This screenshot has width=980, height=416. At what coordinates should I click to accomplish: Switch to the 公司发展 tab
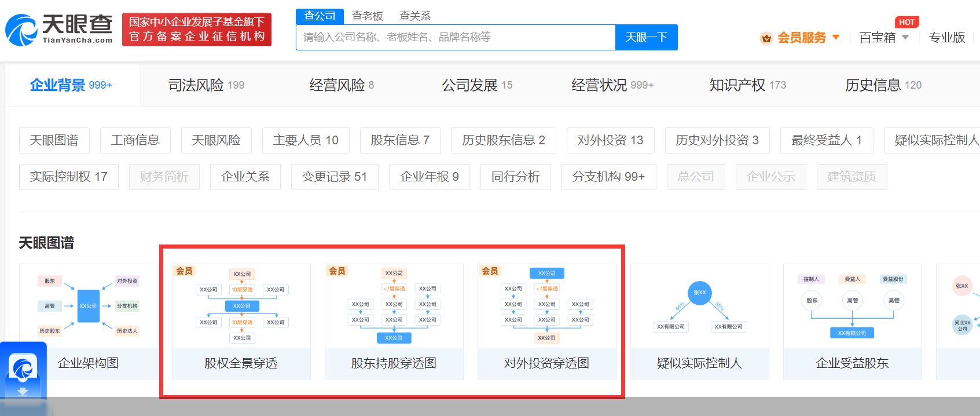(x=477, y=85)
